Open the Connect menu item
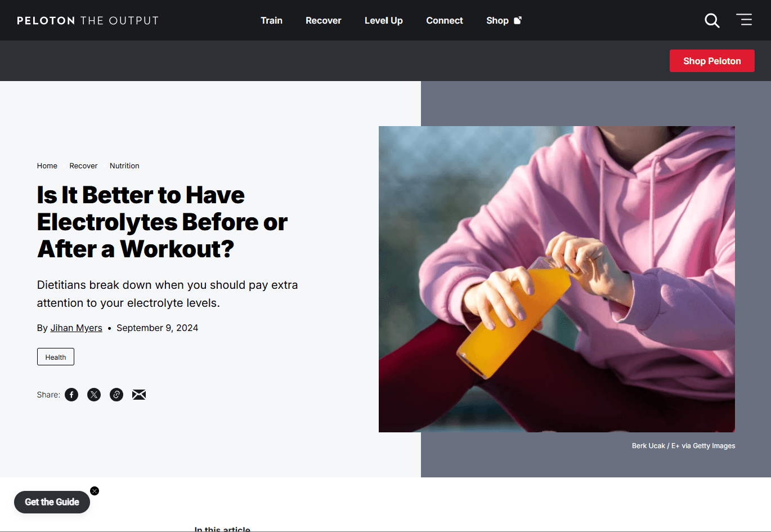 445,20
